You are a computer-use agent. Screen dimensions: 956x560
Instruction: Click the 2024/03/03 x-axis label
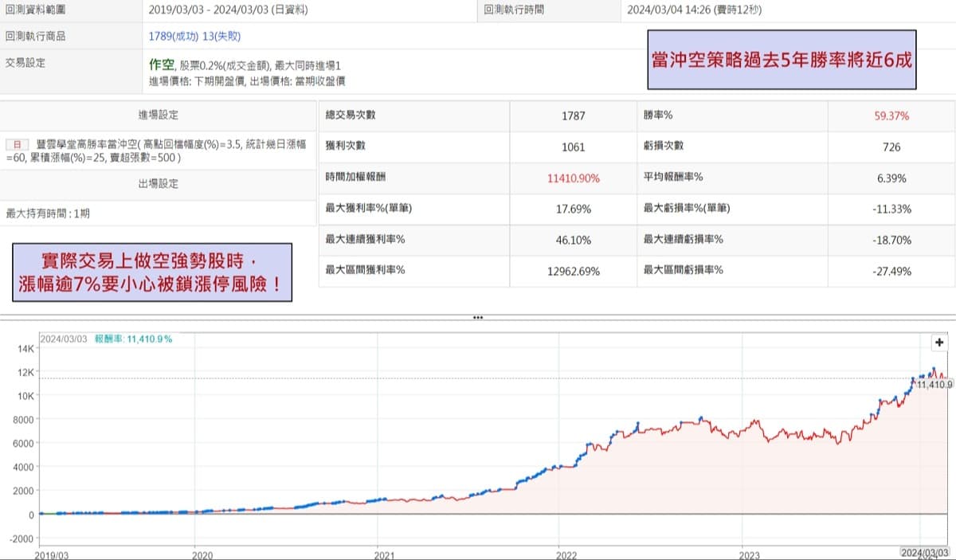(924, 551)
